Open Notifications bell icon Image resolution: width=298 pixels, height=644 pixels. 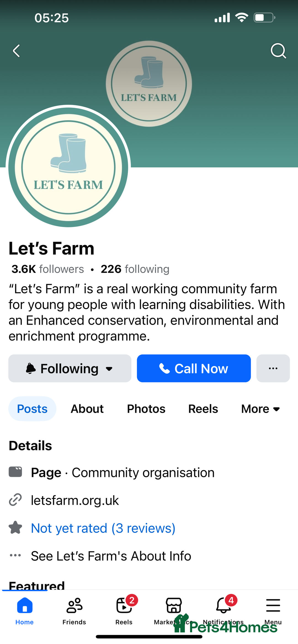tap(223, 606)
